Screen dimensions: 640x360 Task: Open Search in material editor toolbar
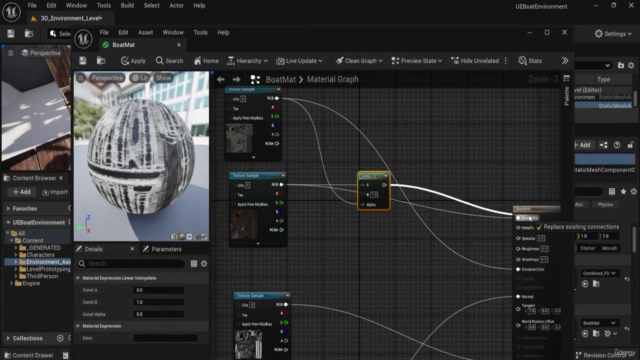pos(169,61)
